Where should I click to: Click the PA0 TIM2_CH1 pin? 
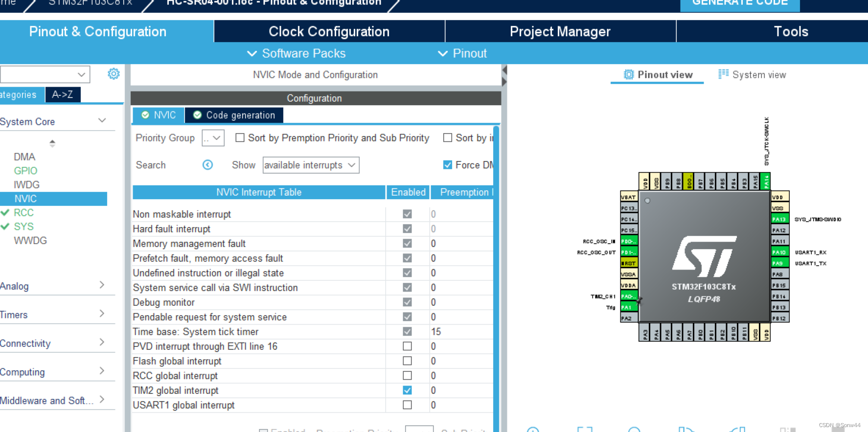click(629, 296)
